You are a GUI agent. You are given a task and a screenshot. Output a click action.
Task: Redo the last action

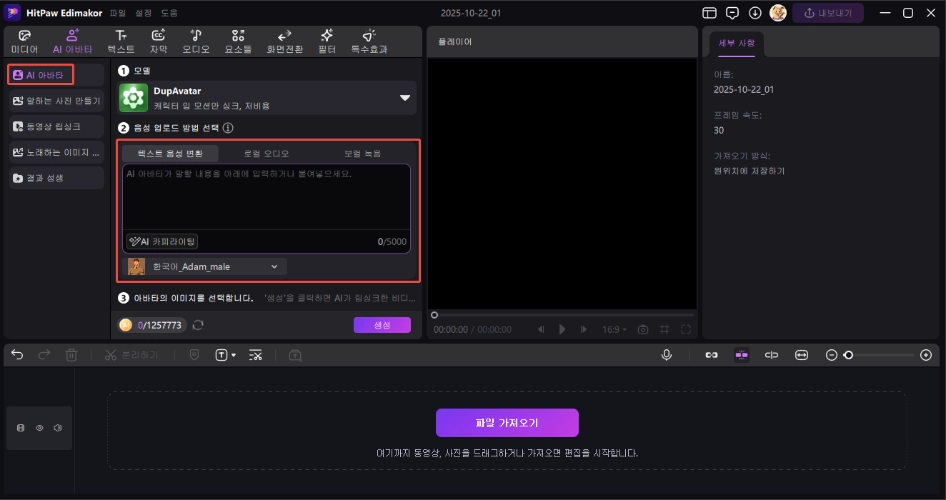click(44, 355)
